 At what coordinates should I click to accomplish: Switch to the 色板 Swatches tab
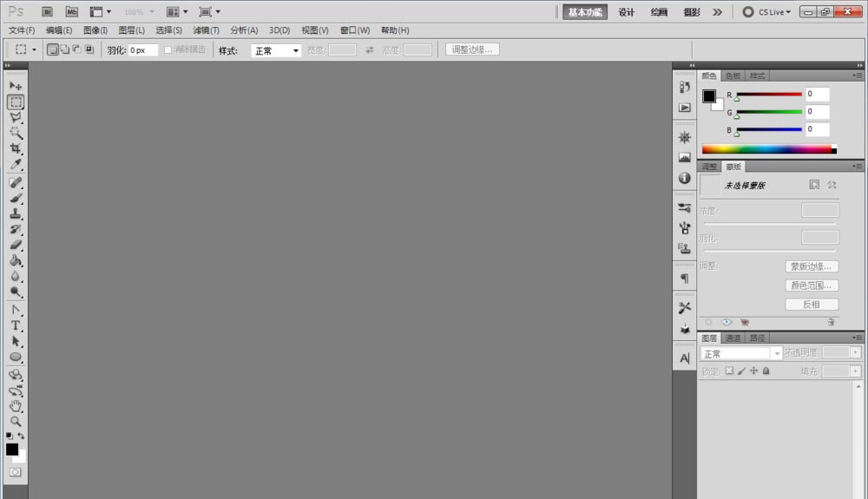733,76
